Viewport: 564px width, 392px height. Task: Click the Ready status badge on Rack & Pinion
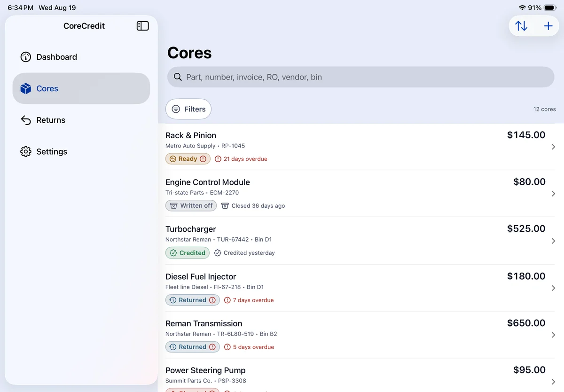pos(188,159)
